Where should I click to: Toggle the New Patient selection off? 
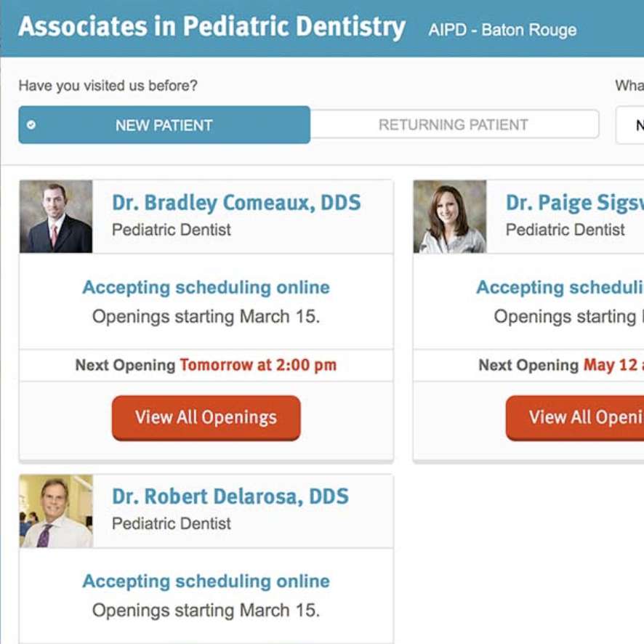(164, 124)
